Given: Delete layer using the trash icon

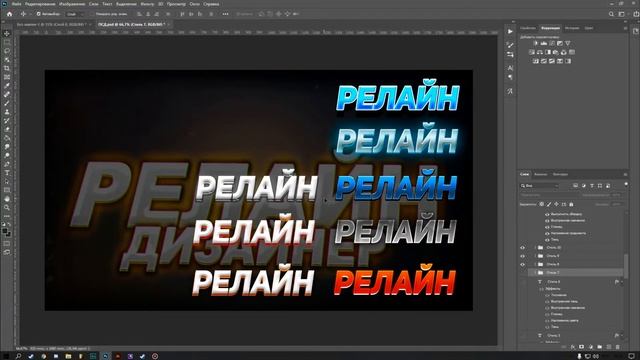Looking at the screenshot, I should coord(618,347).
